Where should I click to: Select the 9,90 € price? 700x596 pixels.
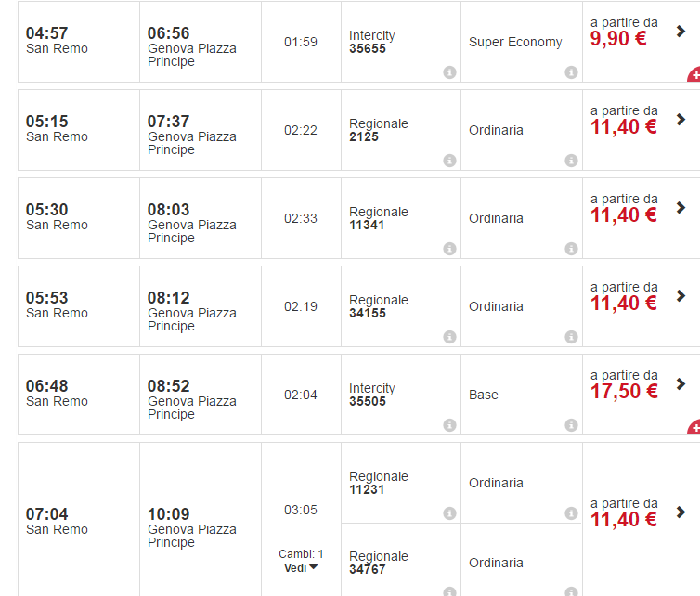pos(623,39)
